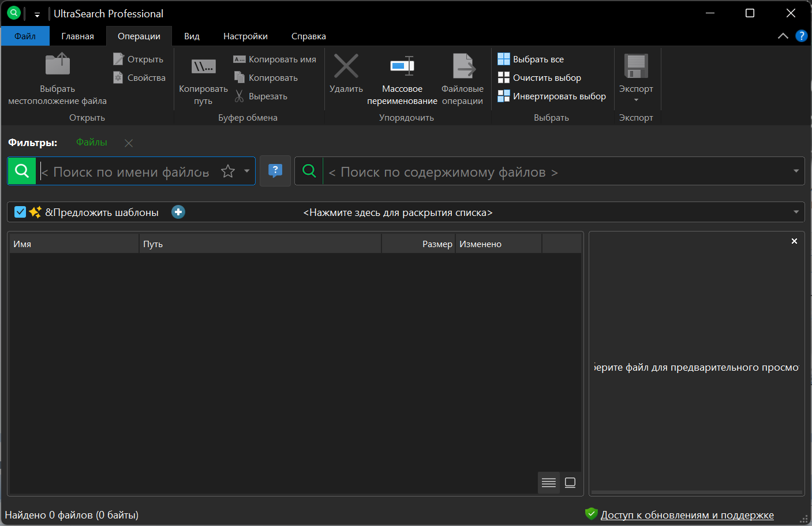812x526 pixels.
Task: Open the Справка ribbon tab
Action: 309,36
